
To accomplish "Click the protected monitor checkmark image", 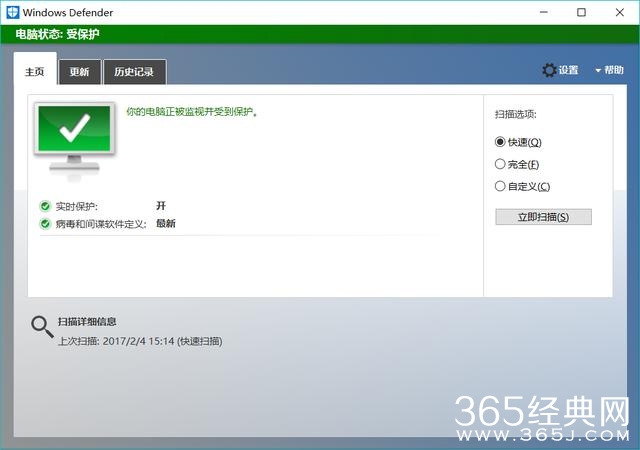I will coord(75,139).
